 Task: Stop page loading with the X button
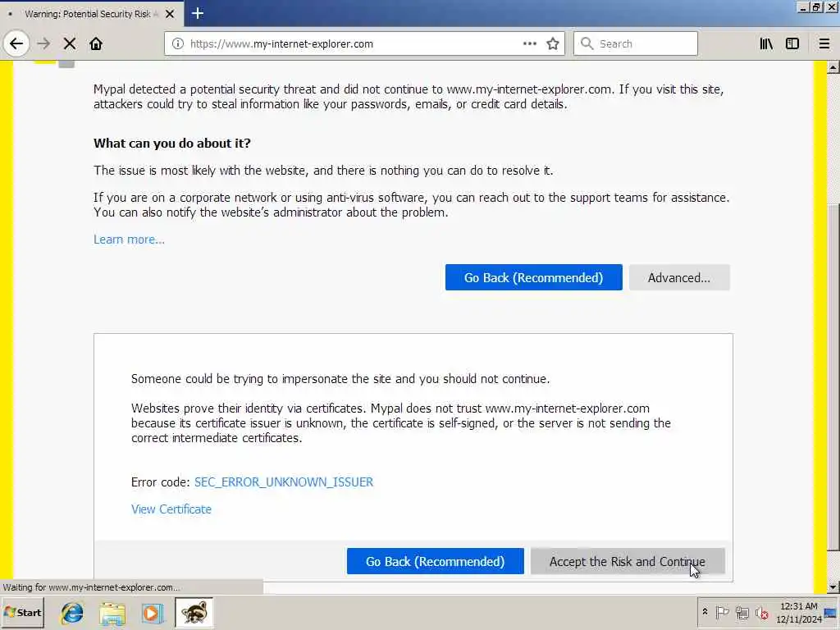(x=70, y=43)
